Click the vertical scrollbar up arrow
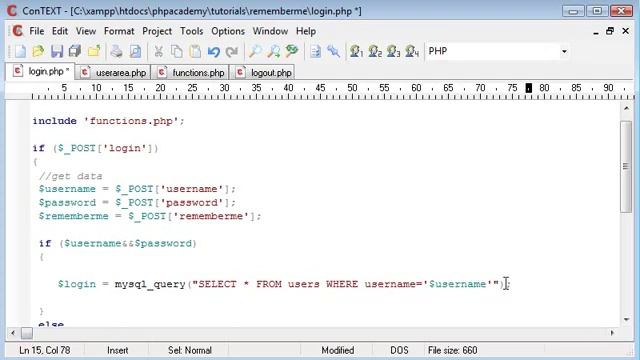Image resolution: width=640 pixels, height=360 pixels. [626, 109]
